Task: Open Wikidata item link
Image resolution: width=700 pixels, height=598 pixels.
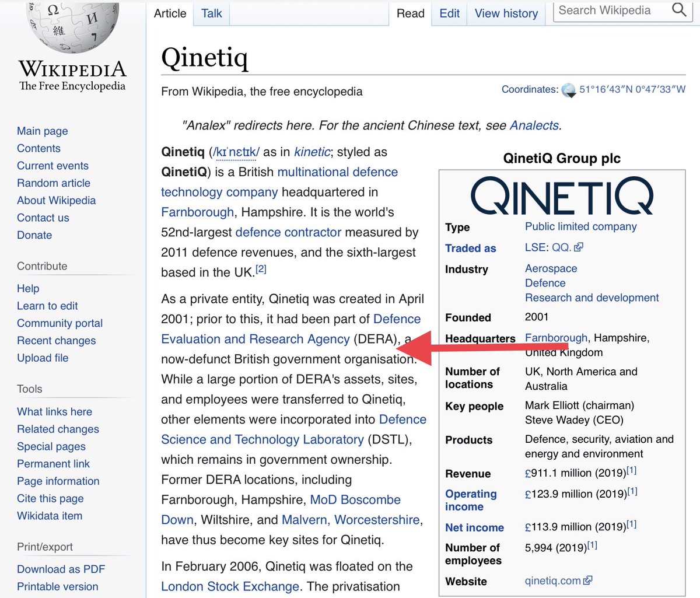Action: pyautogui.click(x=50, y=516)
